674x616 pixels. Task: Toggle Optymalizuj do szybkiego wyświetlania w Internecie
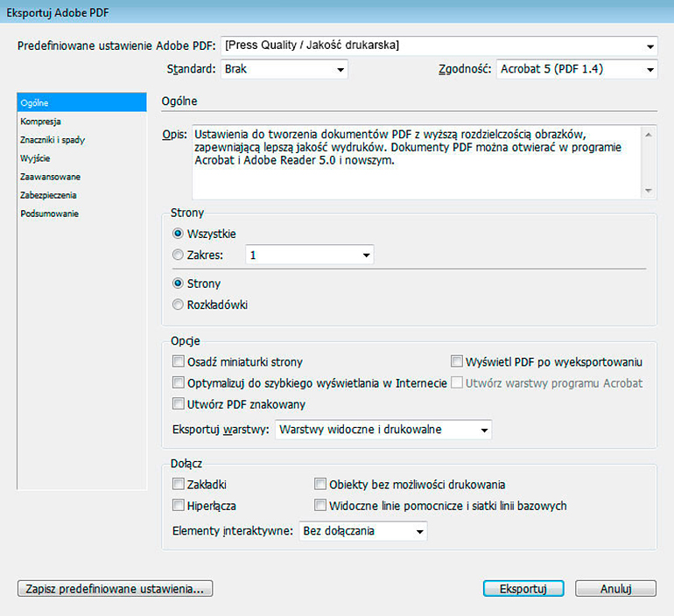click(x=178, y=382)
